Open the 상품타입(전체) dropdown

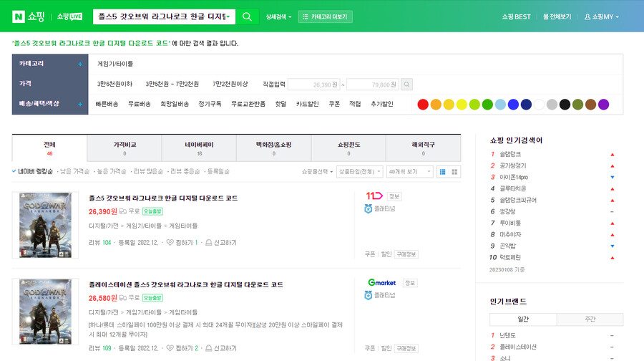360,171
